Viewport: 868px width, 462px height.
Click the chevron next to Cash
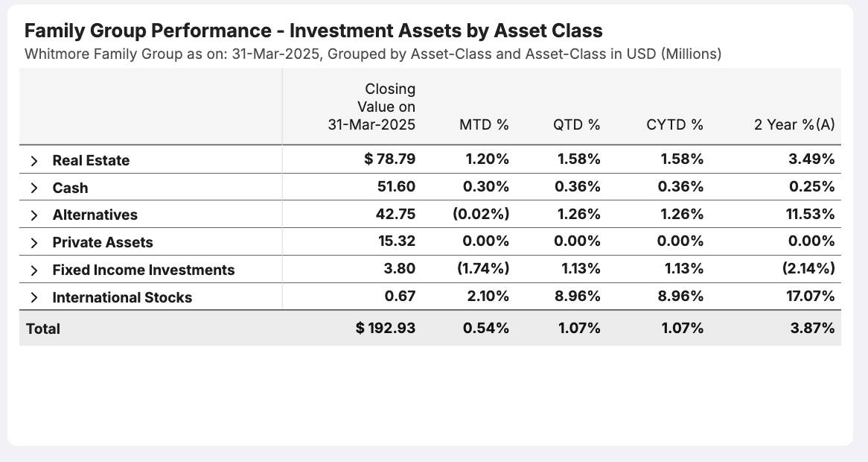pos(36,188)
